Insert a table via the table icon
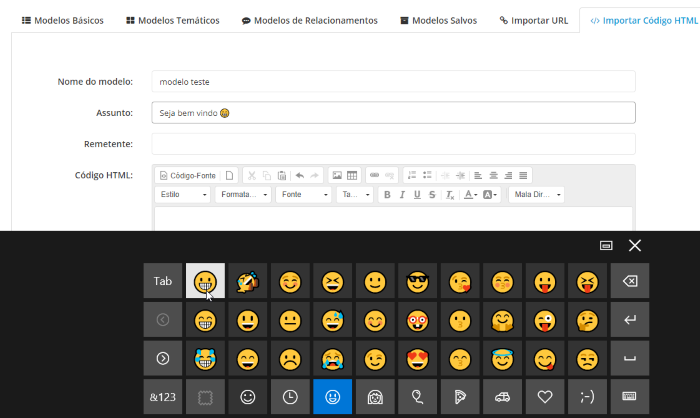Screen dimensions: 700x418 click(x=352, y=176)
